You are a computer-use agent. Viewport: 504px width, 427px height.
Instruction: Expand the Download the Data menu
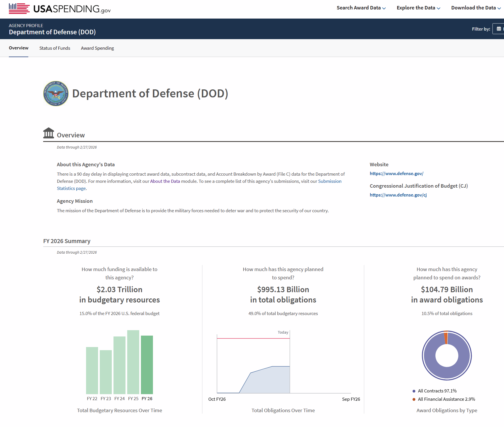pos(476,8)
